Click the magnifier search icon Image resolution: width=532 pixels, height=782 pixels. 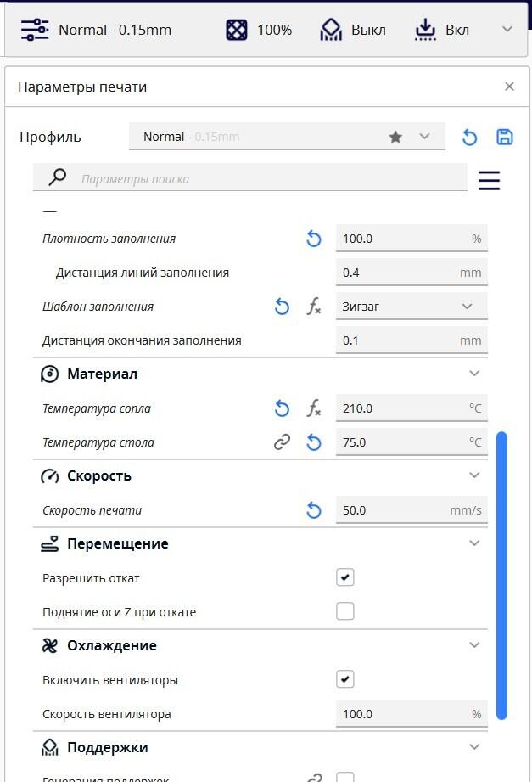58,177
